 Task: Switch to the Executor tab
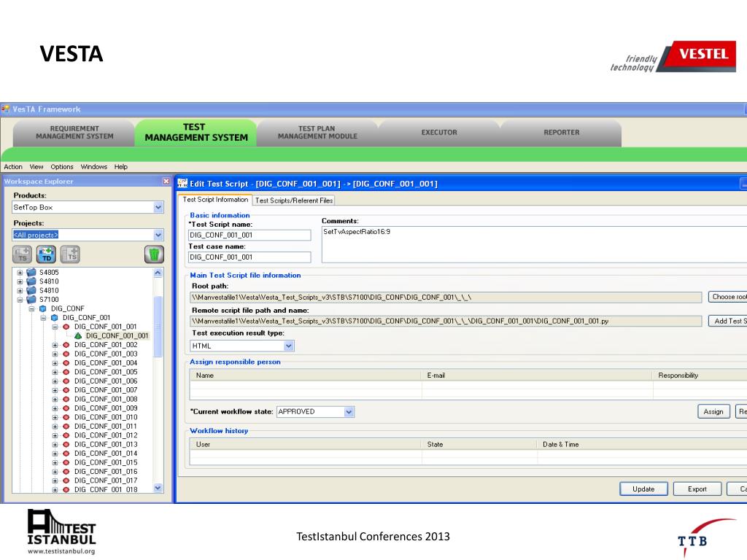click(438, 133)
